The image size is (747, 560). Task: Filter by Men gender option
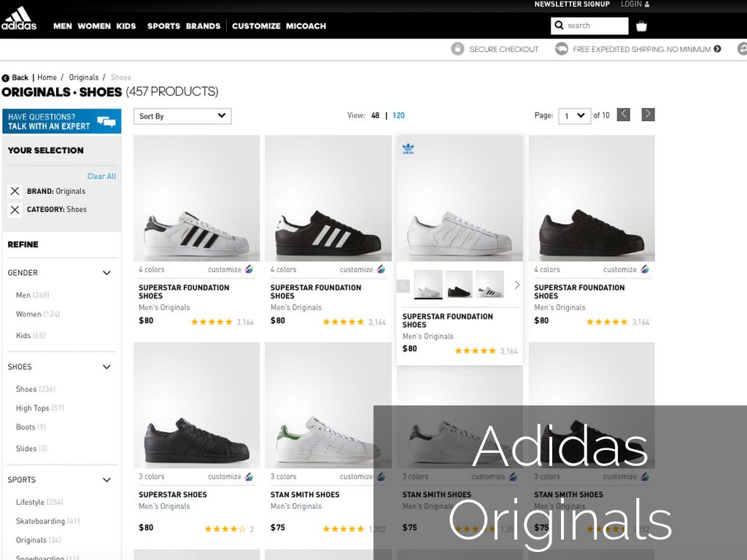point(23,295)
